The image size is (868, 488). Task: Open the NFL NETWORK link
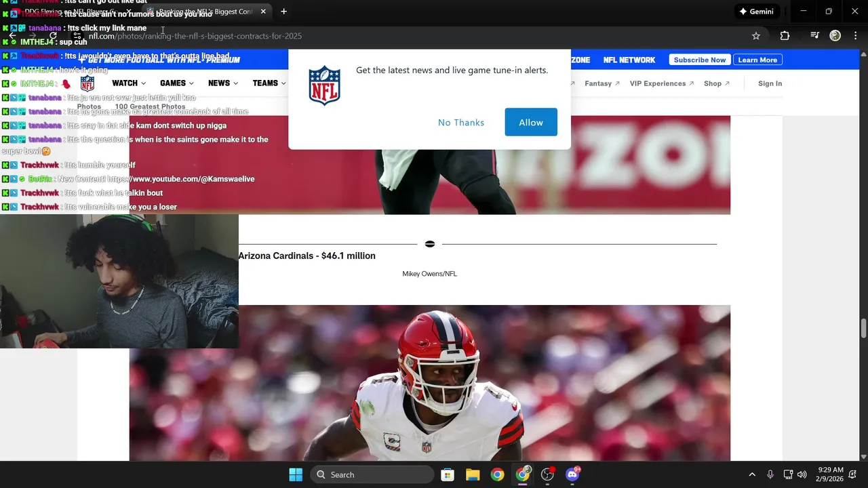tap(629, 60)
